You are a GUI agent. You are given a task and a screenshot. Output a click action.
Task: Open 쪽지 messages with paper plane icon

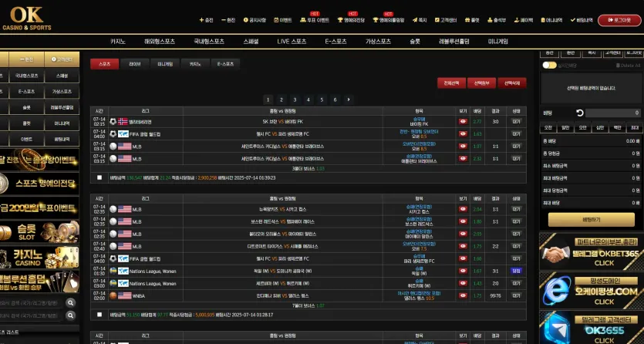(x=420, y=20)
